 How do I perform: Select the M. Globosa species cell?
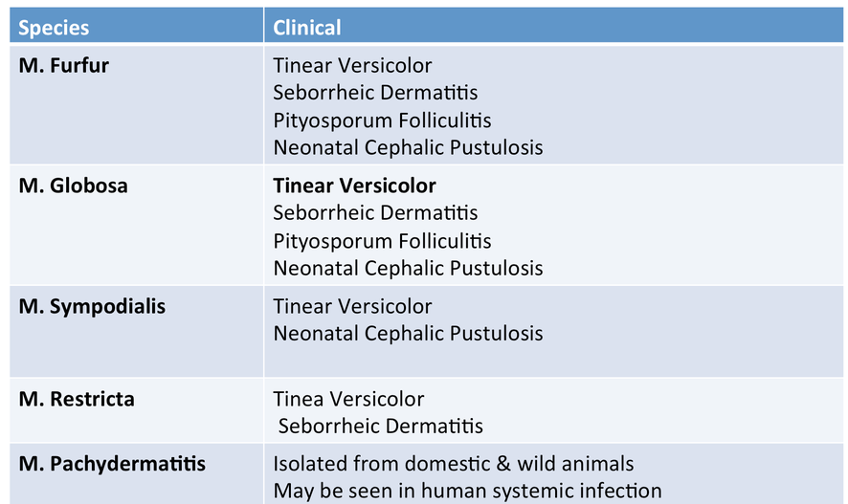(136, 225)
